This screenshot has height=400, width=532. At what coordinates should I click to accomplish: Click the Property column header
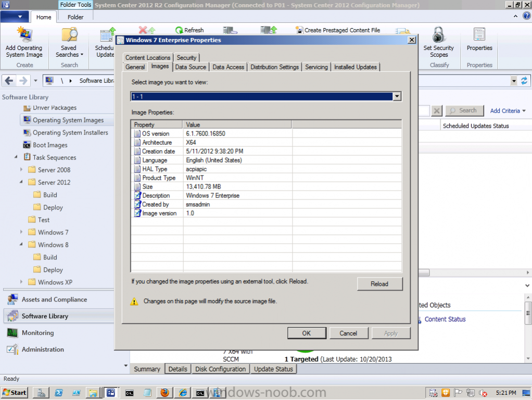pos(157,124)
